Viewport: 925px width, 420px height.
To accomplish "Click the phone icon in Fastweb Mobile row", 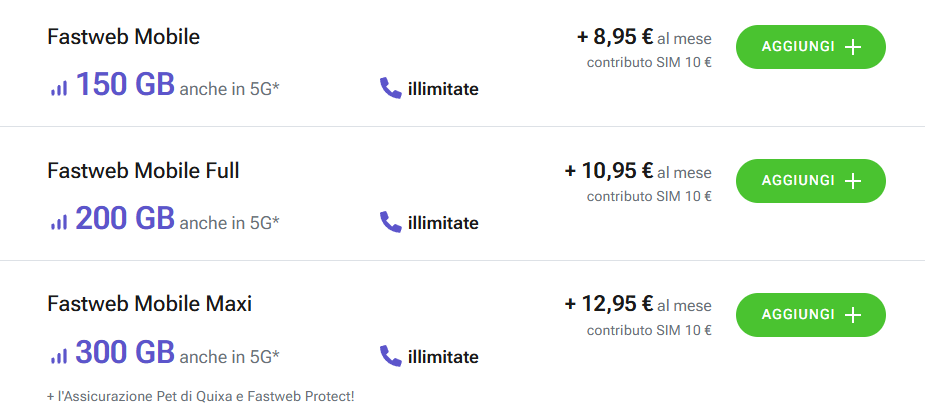I will click(391, 88).
